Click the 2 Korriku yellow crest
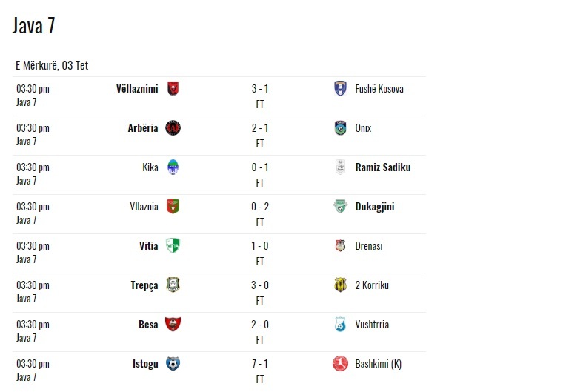Screen dimensions: 566x392 coord(340,285)
